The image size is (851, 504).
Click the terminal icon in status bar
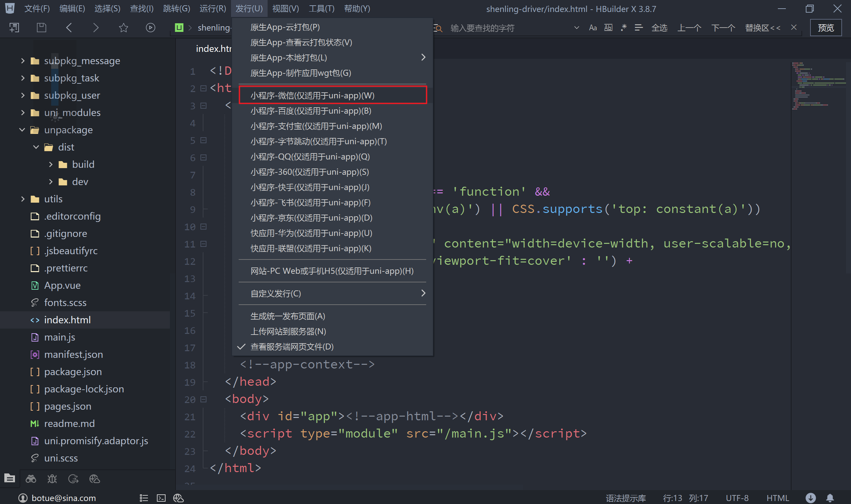coord(161,498)
